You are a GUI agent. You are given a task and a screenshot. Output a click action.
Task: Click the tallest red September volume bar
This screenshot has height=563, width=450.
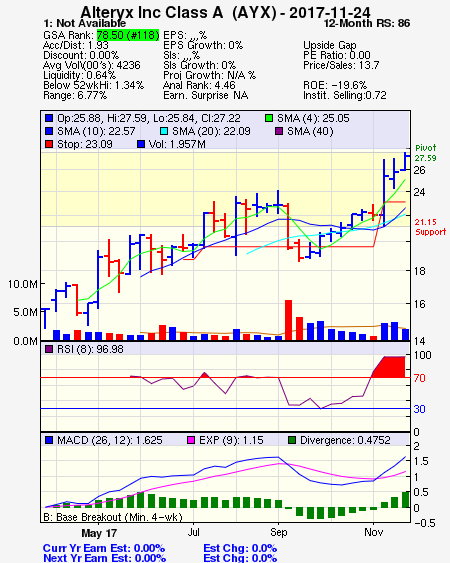point(288,320)
